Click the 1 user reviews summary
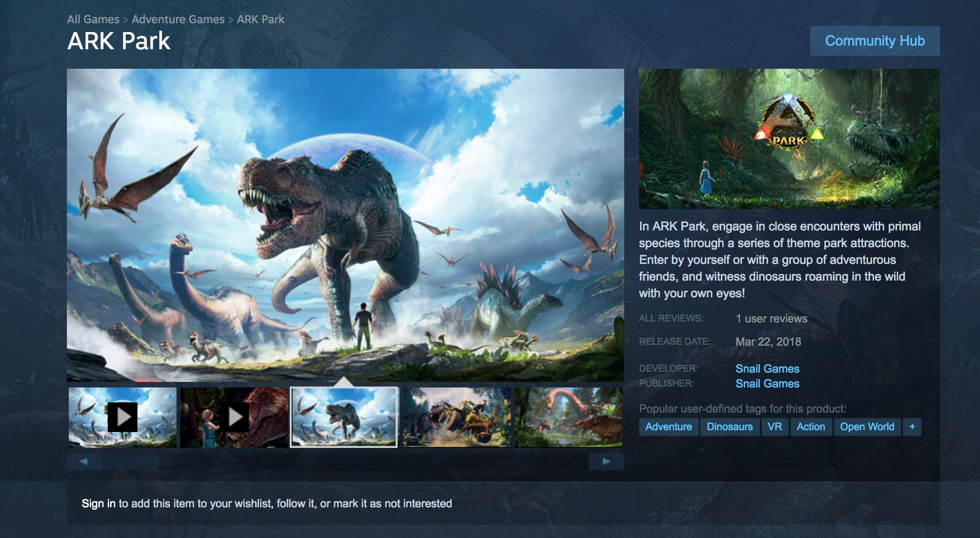This screenshot has width=980, height=538. [771, 319]
